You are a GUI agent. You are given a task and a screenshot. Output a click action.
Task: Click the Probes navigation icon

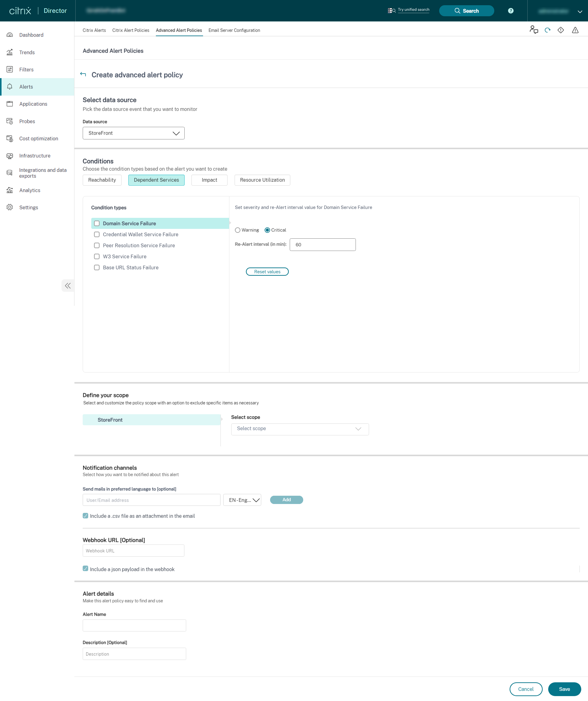point(11,121)
